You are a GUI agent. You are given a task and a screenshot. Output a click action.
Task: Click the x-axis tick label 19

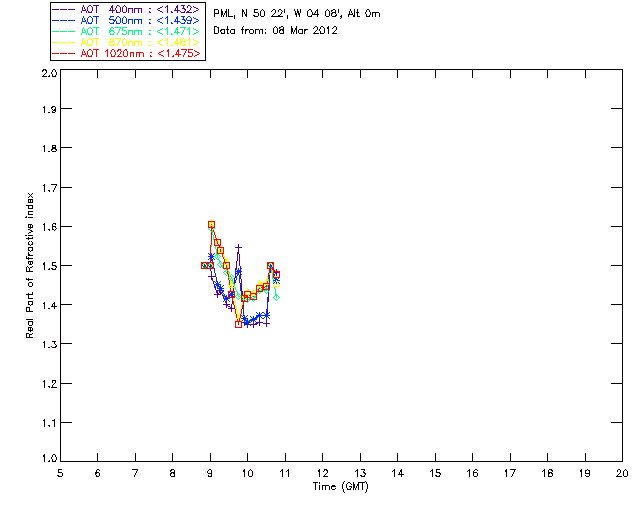click(x=585, y=473)
